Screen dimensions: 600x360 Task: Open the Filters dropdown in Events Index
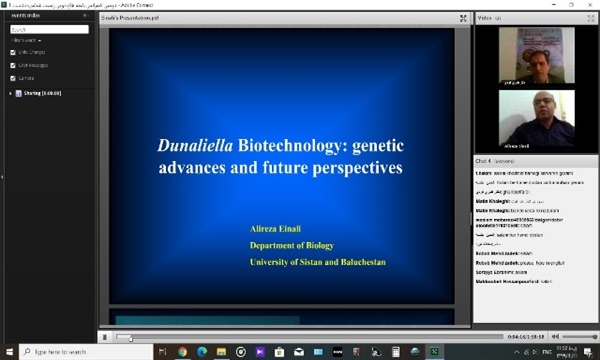coord(26,40)
